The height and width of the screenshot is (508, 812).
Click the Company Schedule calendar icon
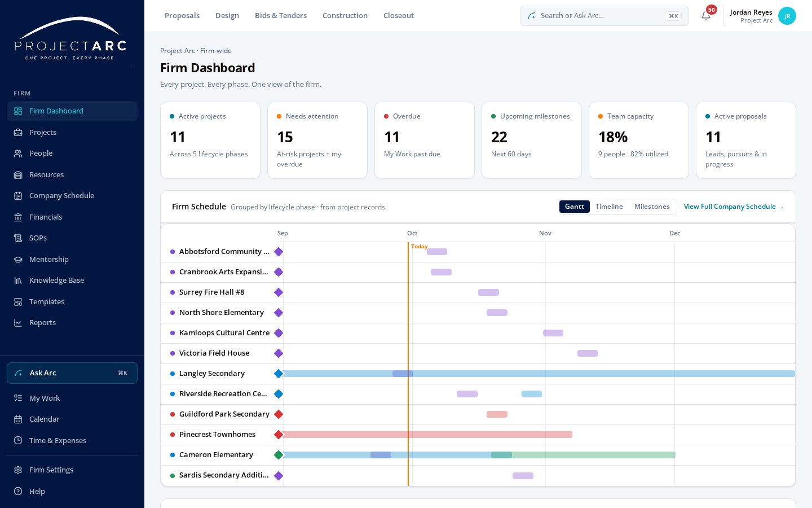click(x=18, y=196)
